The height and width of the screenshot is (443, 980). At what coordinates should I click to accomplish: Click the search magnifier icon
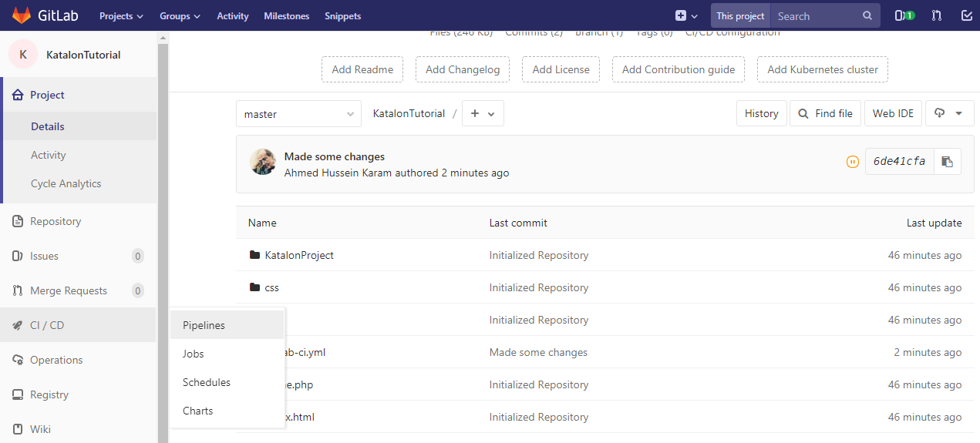click(867, 15)
